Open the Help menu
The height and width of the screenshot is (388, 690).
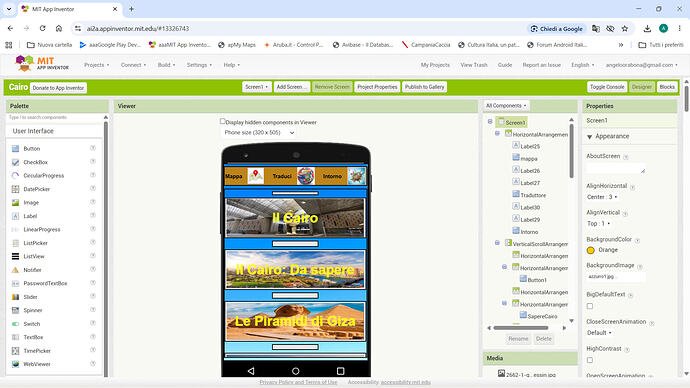[231, 65]
